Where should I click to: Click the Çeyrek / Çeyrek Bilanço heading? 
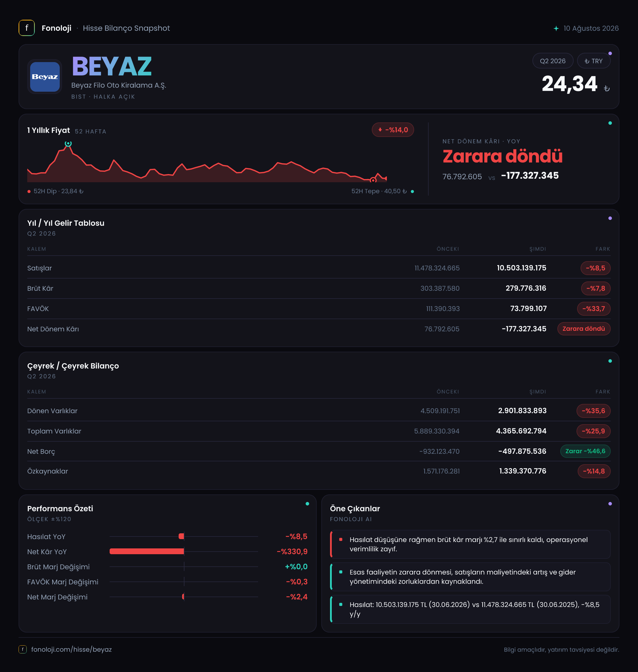(x=73, y=366)
